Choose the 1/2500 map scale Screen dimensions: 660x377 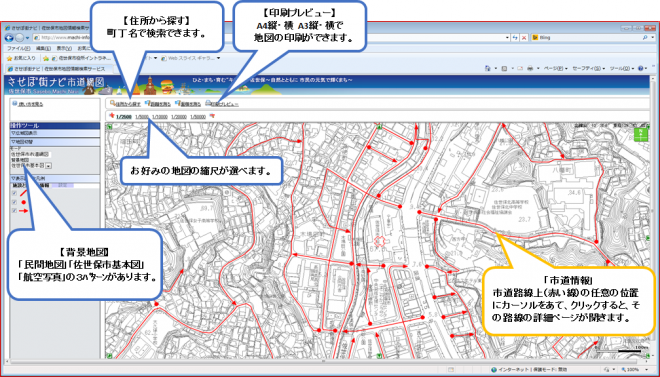click(x=124, y=117)
